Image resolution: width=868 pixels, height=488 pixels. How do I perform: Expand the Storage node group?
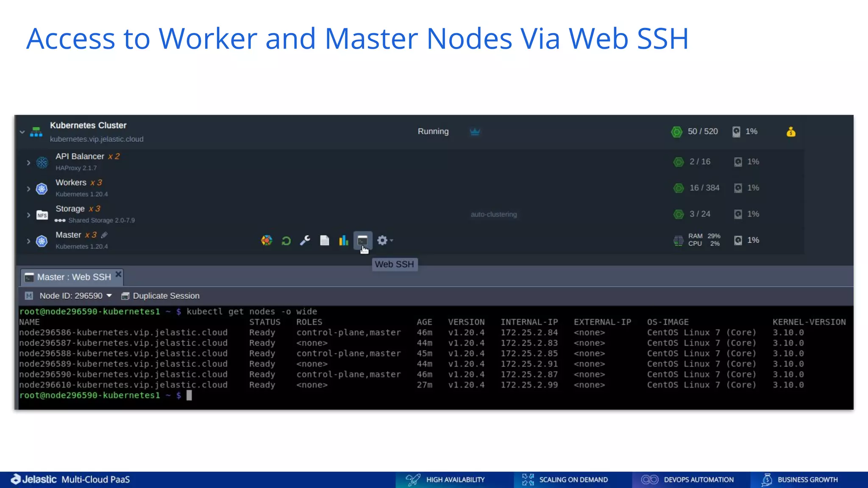pos(28,215)
